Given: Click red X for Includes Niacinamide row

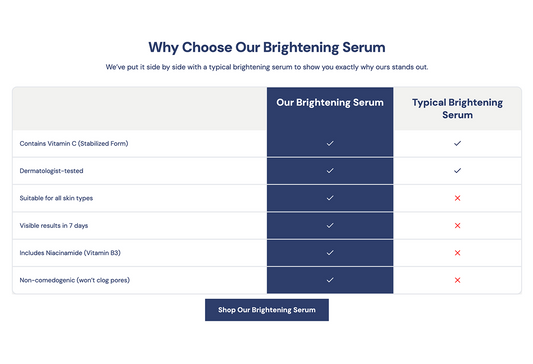Looking at the screenshot, I should 457,253.
